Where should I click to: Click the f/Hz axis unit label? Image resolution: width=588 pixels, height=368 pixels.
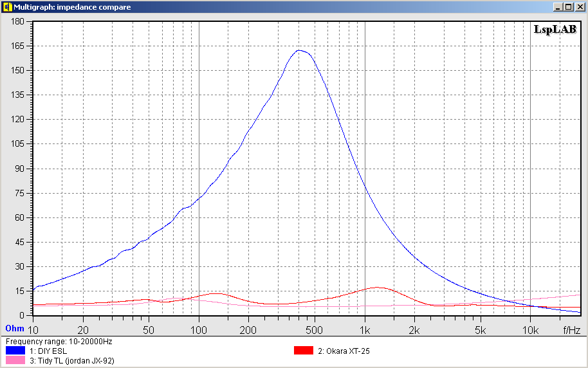[x=572, y=330]
